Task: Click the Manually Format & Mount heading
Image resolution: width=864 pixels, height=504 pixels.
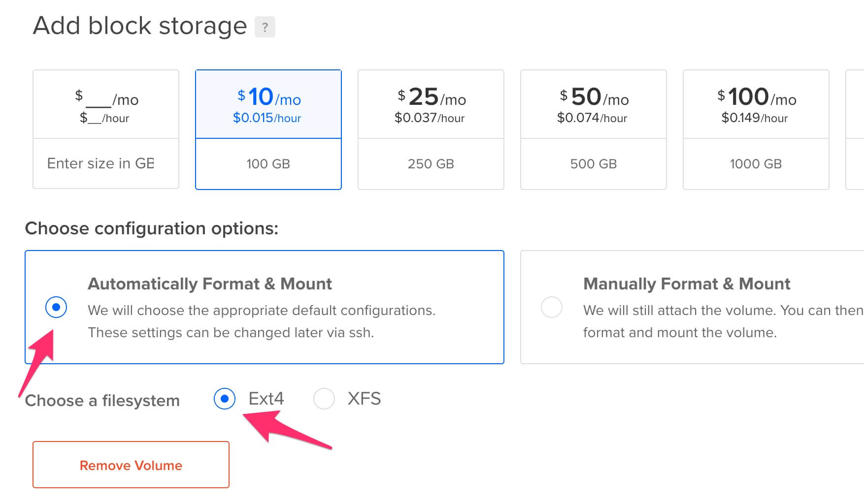Action: pos(687,284)
